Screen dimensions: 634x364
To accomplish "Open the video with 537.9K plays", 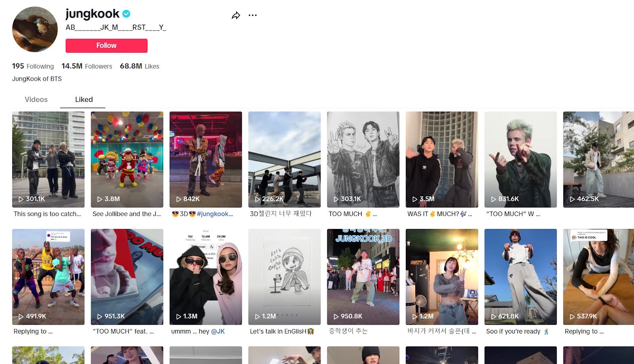I will click(x=598, y=277).
